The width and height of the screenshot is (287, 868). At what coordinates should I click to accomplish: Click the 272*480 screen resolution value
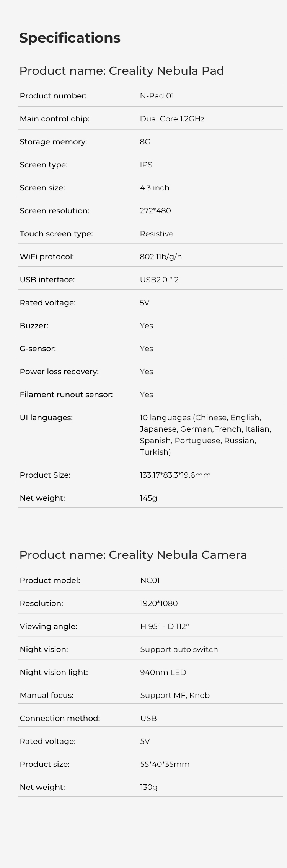(155, 211)
